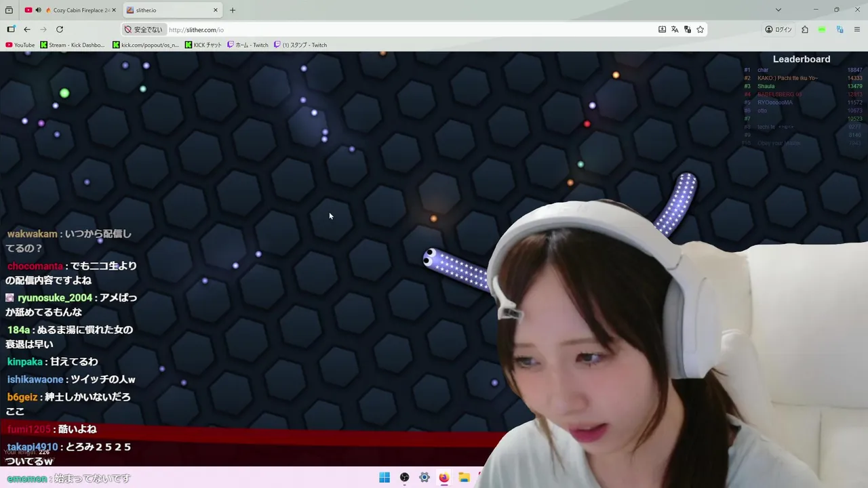Open the KICK チャット bookmark
The height and width of the screenshot is (488, 868).
203,45
